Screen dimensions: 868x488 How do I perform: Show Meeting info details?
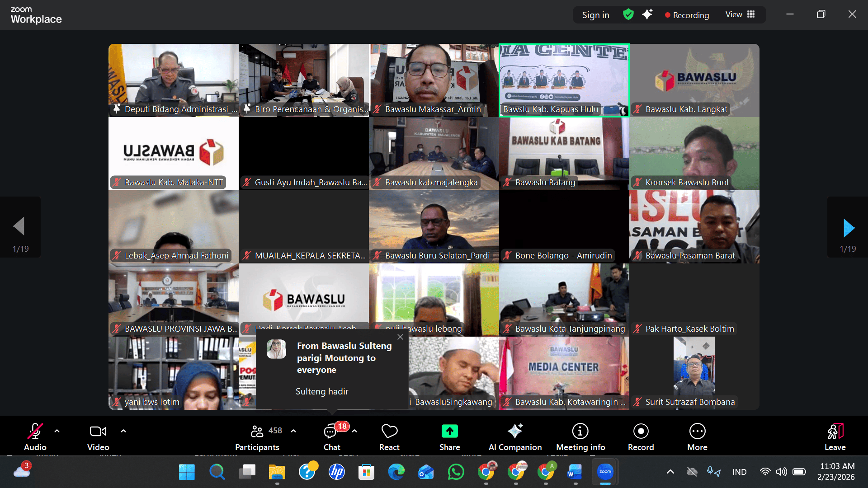(x=580, y=436)
